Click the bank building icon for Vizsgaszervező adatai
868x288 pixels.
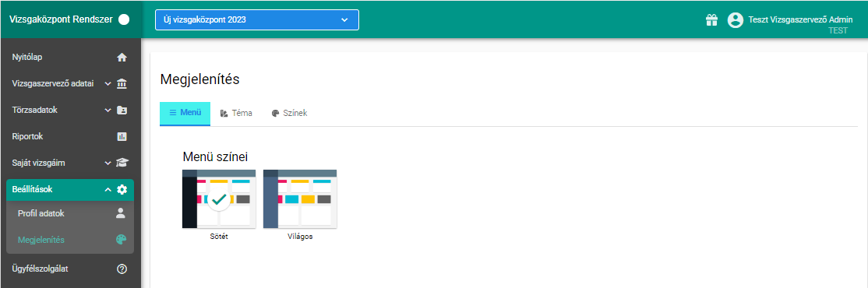pyautogui.click(x=122, y=84)
